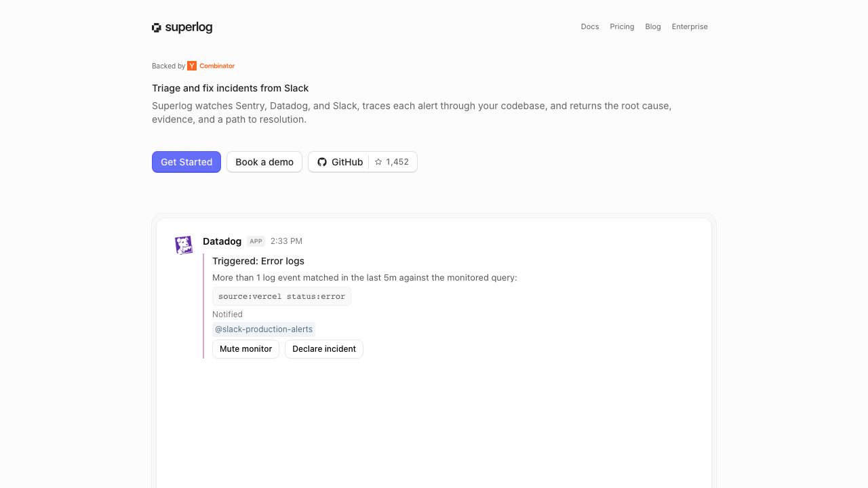Click the 'More than 1 log event' message
This screenshot has width=868, height=488.
365,278
